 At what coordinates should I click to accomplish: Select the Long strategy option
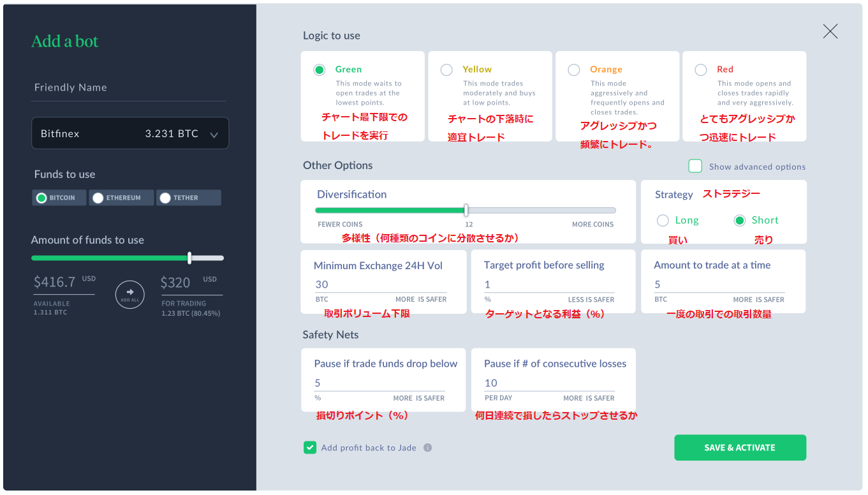click(663, 221)
